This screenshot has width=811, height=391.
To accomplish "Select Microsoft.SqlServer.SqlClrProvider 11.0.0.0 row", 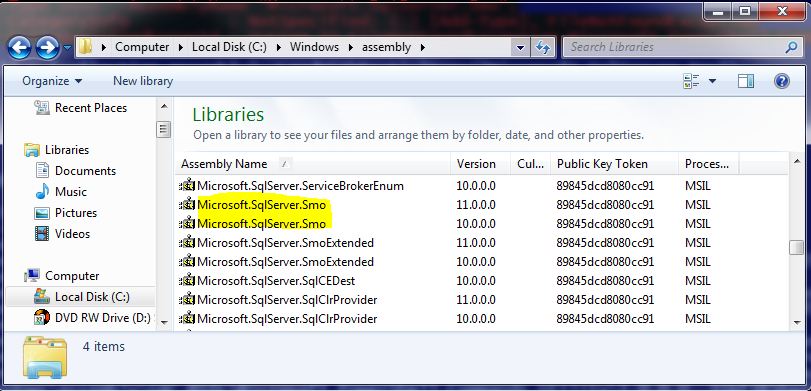I will coord(457,299).
